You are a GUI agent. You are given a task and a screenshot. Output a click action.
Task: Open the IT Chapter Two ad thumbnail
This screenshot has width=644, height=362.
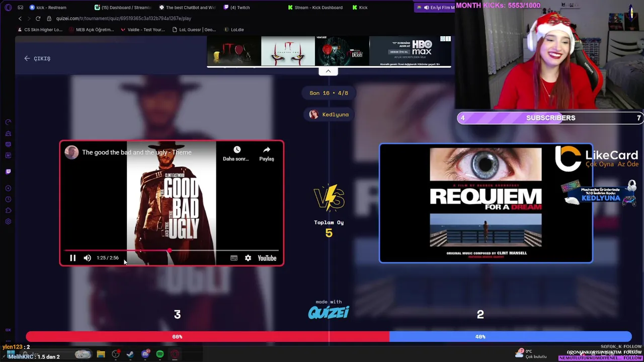[x=288, y=51]
